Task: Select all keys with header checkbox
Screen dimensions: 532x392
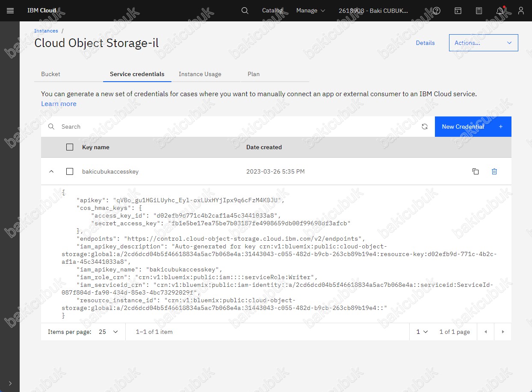Action: point(70,147)
